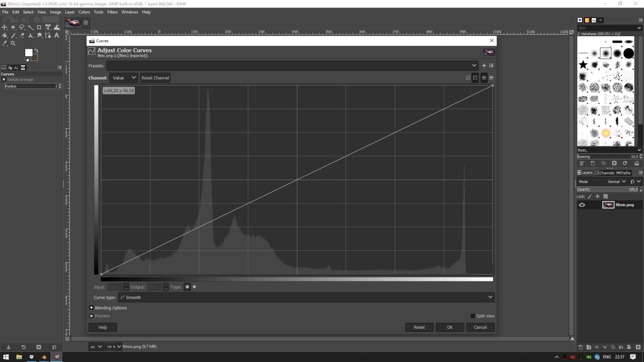
Task: Save current settings as named preset plus icon
Action: 484,65
